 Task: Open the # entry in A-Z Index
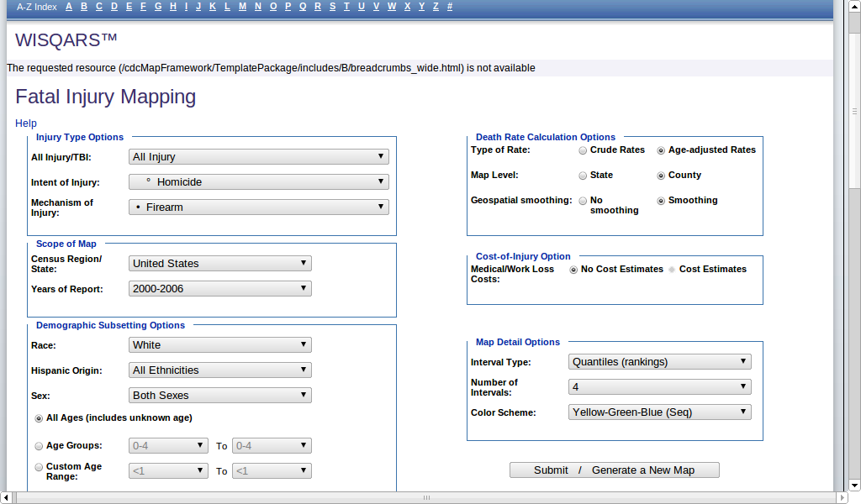pos(450,7)
